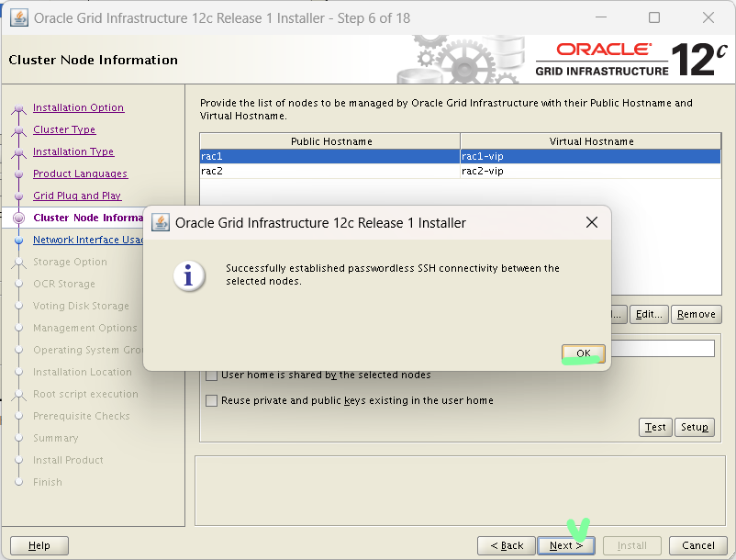Viewport: 736px width, 560px height.
Task: Click OK in the SSH connectivity dialog
Action: click(x=583, y=353)
